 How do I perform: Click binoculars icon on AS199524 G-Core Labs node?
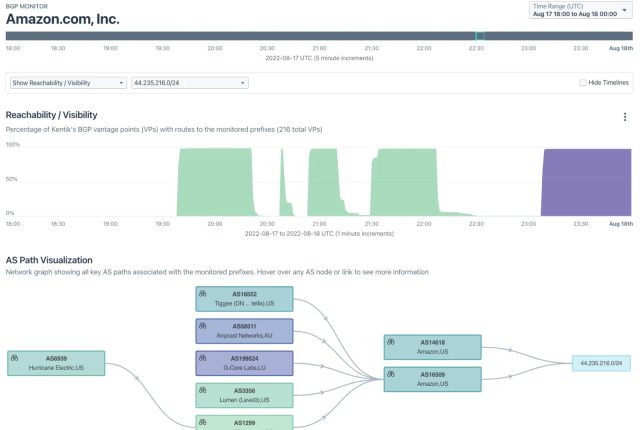point(202,358)
